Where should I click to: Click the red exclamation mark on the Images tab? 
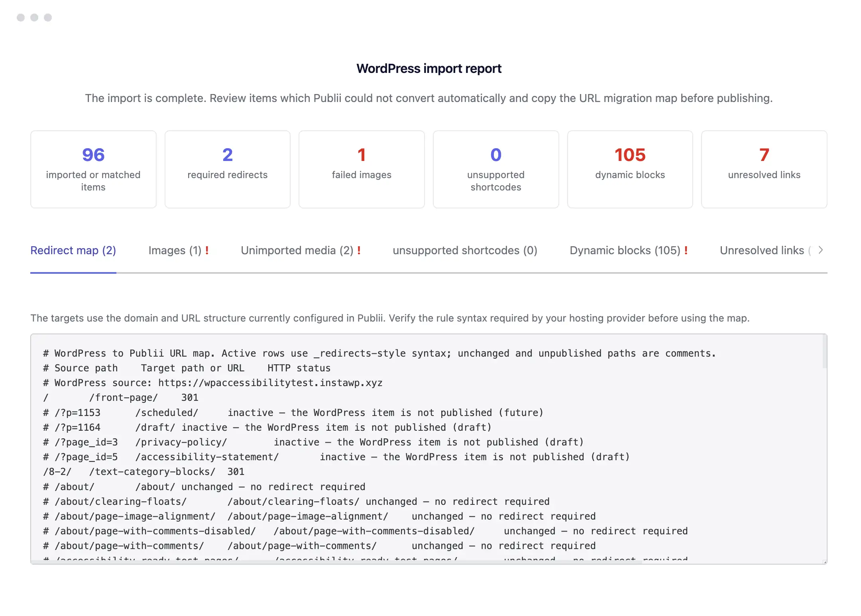(x=207, y=250)
